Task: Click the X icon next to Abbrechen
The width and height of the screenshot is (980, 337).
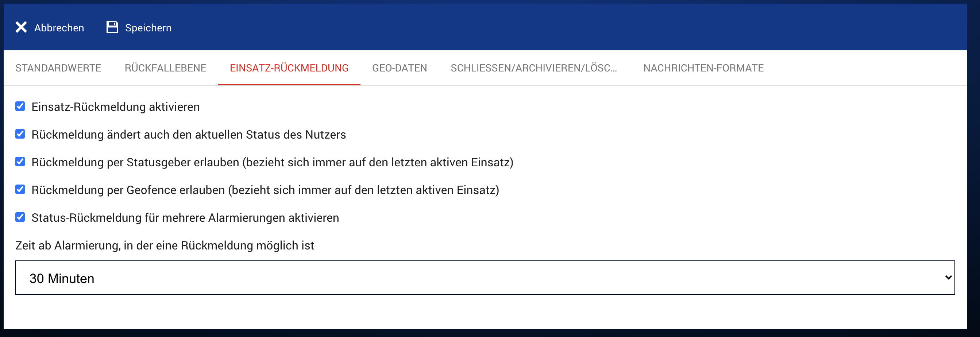Action: [x=21, y=27]
